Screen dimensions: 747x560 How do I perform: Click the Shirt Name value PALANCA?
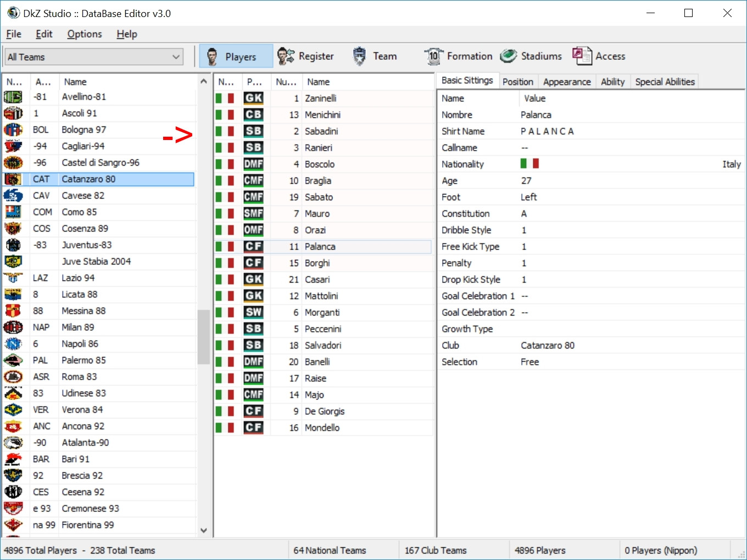pyautogui.click(x=547, y=131)
